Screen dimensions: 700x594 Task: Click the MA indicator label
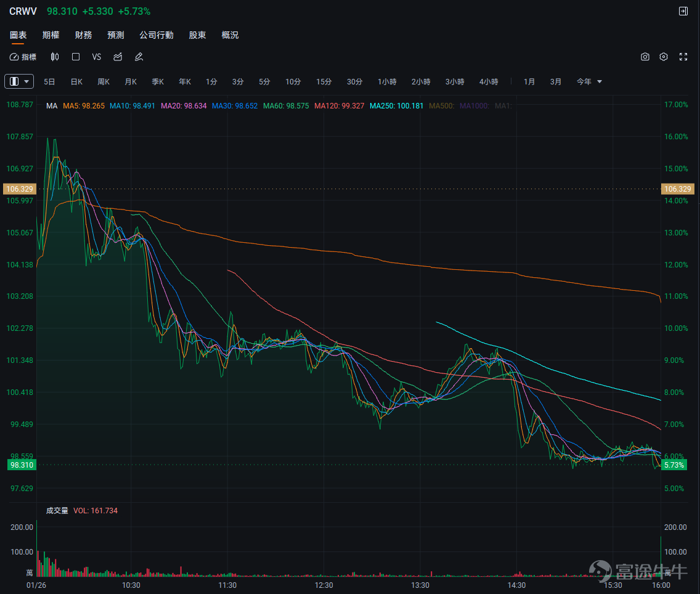[52, 106]
